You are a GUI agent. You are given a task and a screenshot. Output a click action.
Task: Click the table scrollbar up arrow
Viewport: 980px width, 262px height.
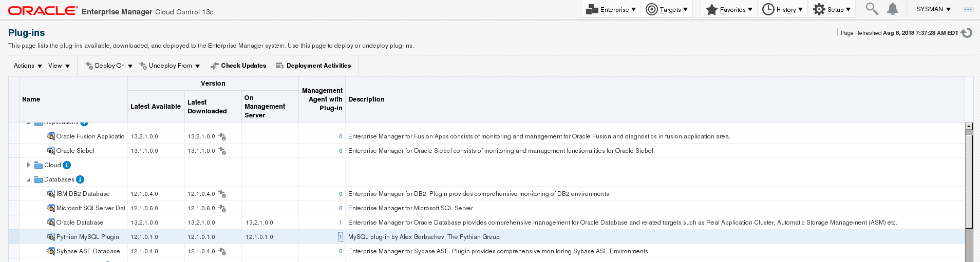(x=969, y=126)
